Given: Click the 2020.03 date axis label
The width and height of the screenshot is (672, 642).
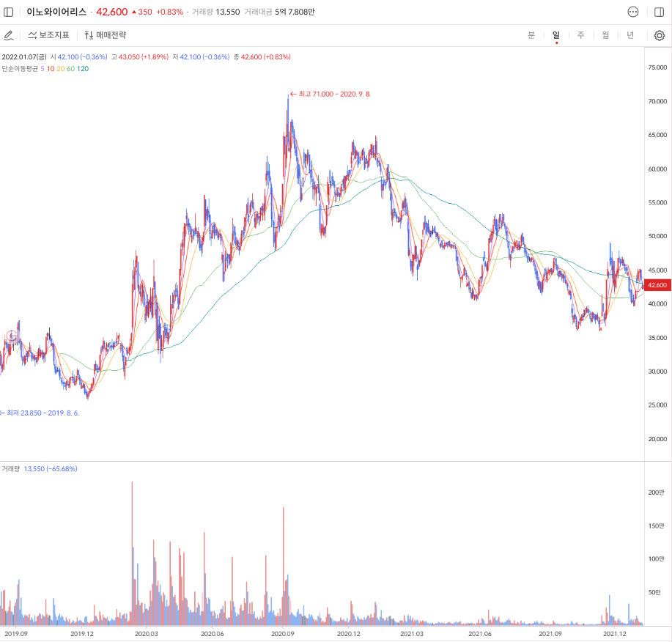Looking at the screenshot, I should pyautogui.click(x=146, y=633).
